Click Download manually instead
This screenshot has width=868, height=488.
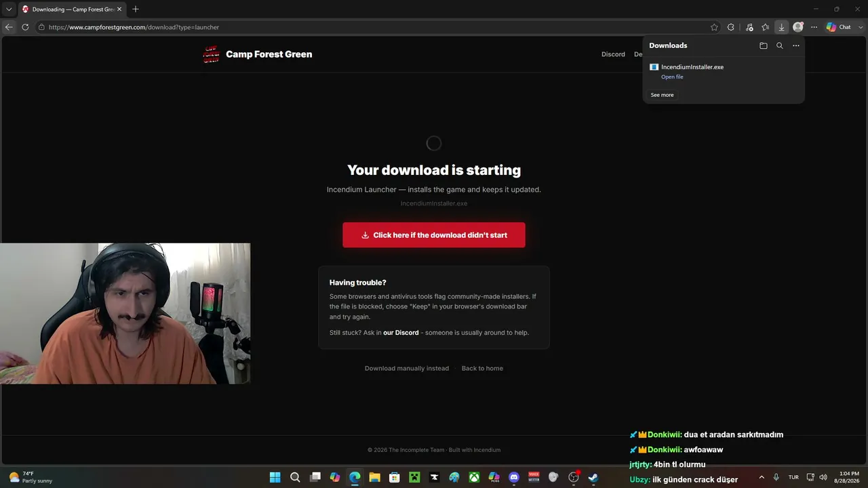coord(407,369)
